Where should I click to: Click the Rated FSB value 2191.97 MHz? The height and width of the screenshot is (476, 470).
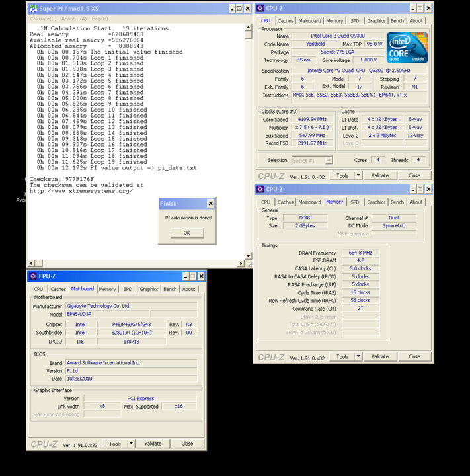coord(312,143)
